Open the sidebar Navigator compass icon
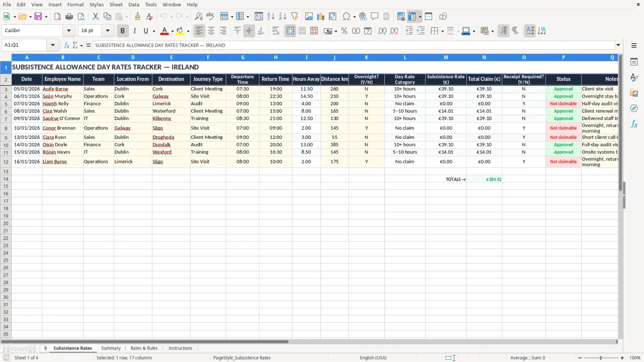 tap(634, 108)
